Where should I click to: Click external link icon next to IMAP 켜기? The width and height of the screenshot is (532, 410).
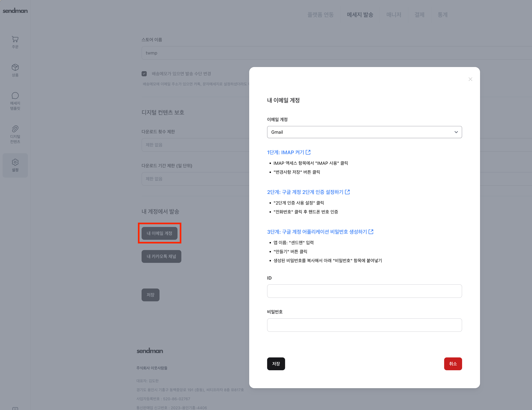(308, 152)
